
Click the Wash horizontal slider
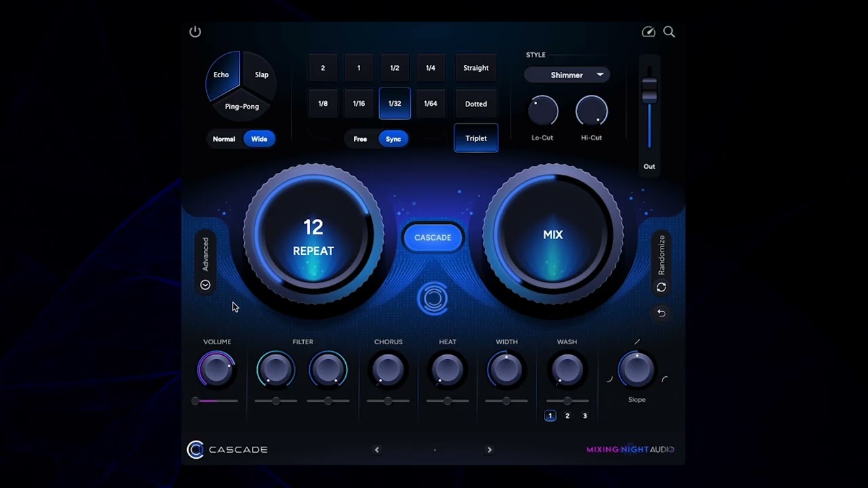(x=567, y=401)
